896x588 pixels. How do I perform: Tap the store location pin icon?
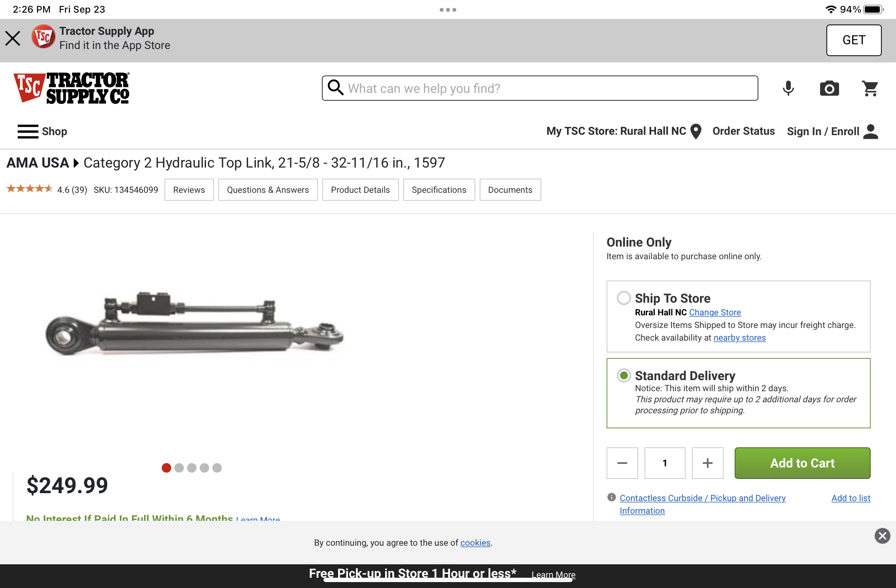pyautogui.click(x=696, y=131)
